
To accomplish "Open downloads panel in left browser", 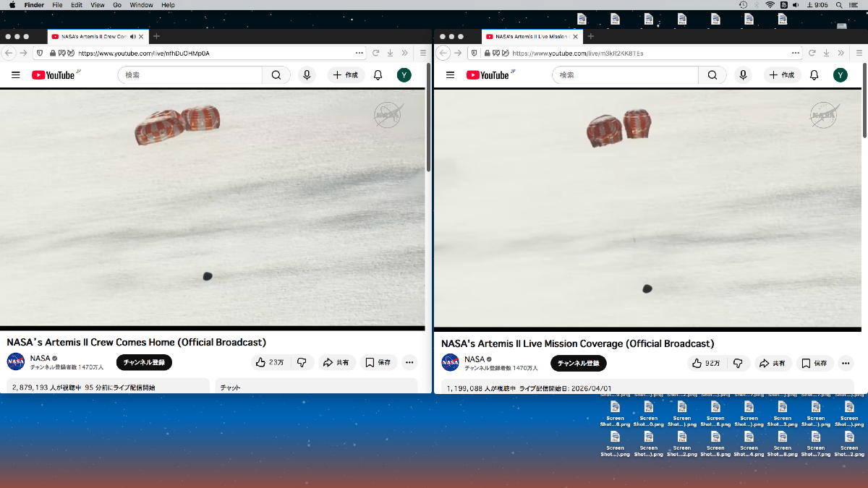I will (x=391, y=53).
